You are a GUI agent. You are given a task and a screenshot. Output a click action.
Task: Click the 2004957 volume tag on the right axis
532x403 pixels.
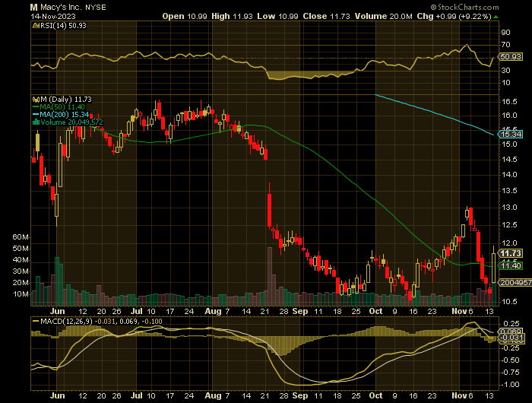pyautogui.click(x=515, y=282)
